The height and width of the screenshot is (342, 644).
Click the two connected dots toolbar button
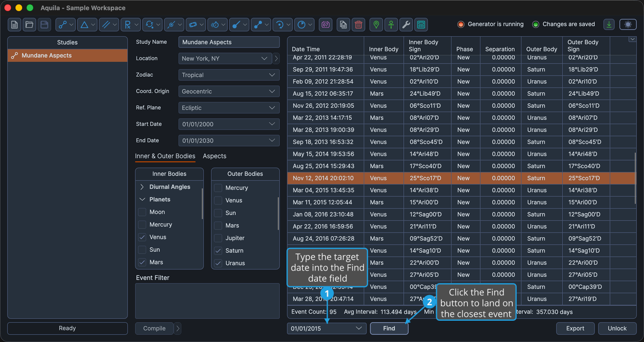coord(261,25)
